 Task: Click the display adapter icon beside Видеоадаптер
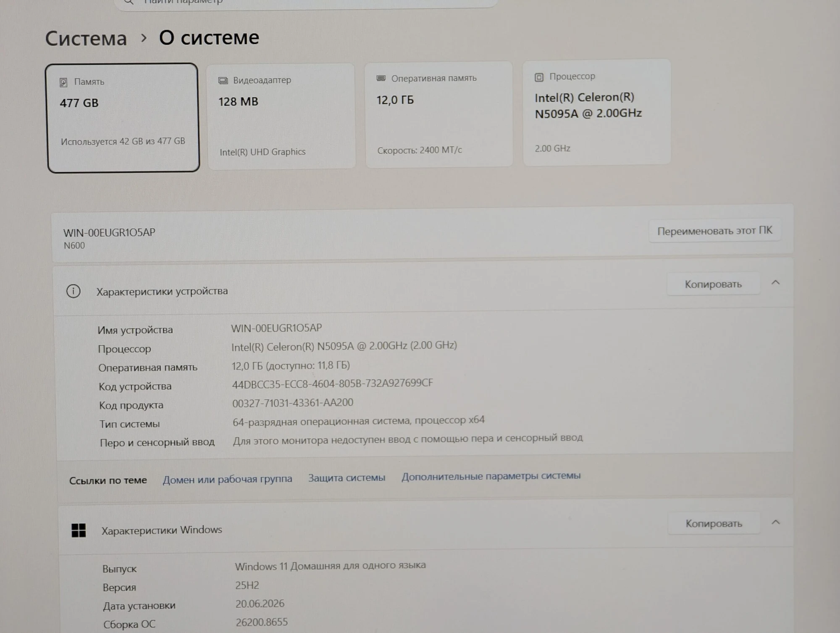(x=223, y=81)
